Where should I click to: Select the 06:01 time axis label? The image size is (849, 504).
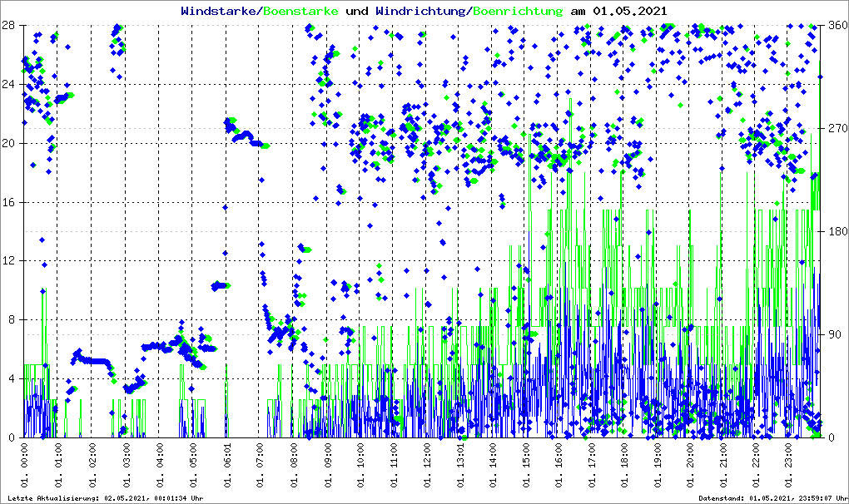pyautogui.click(x=226, y=461)
